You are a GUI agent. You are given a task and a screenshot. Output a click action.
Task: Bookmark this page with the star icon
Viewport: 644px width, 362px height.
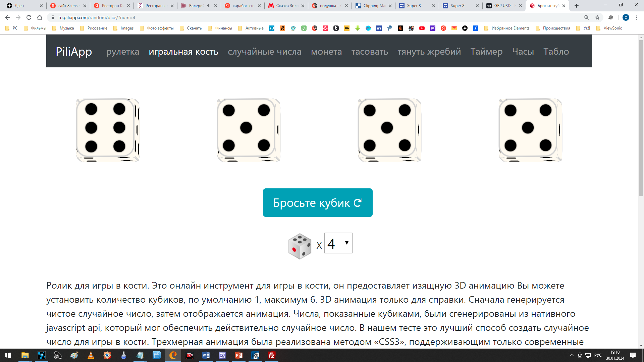coord(597,17)
